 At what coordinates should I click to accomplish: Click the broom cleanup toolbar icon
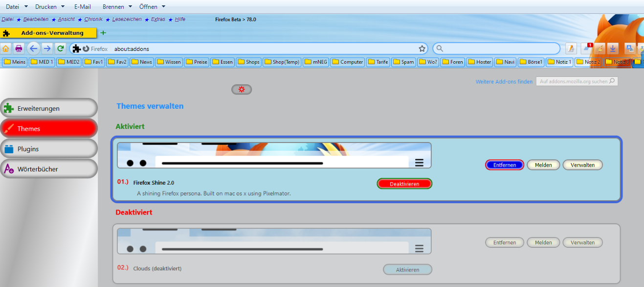coord(600,48)
